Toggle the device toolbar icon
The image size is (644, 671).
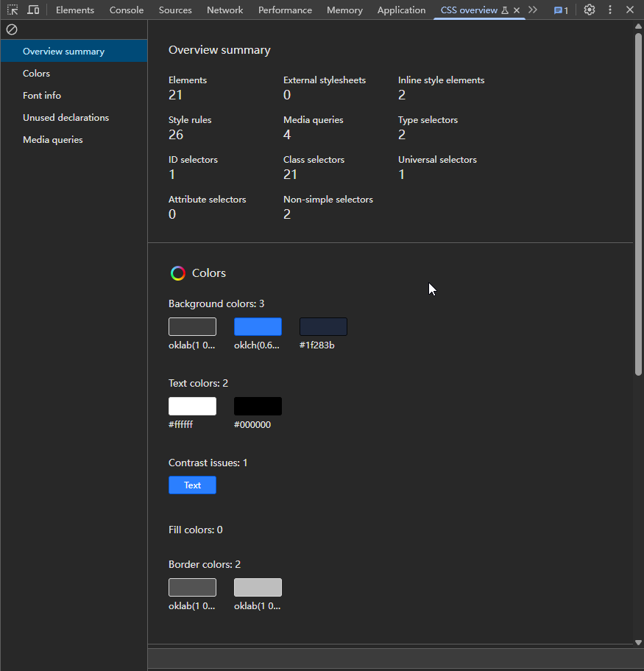coord(33,10)
